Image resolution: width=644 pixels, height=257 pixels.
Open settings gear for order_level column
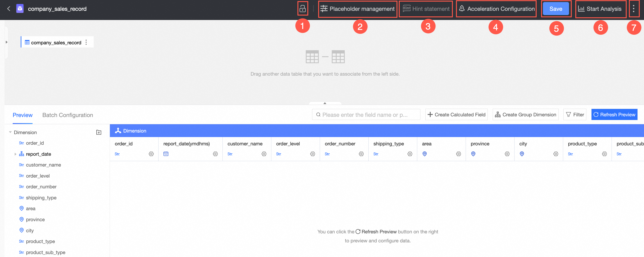313,154
